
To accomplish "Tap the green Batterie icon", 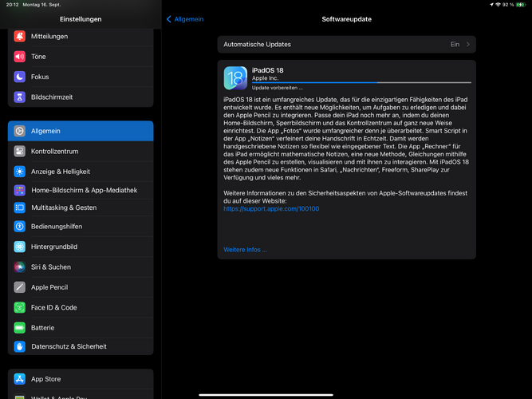I will pos(20,328).
